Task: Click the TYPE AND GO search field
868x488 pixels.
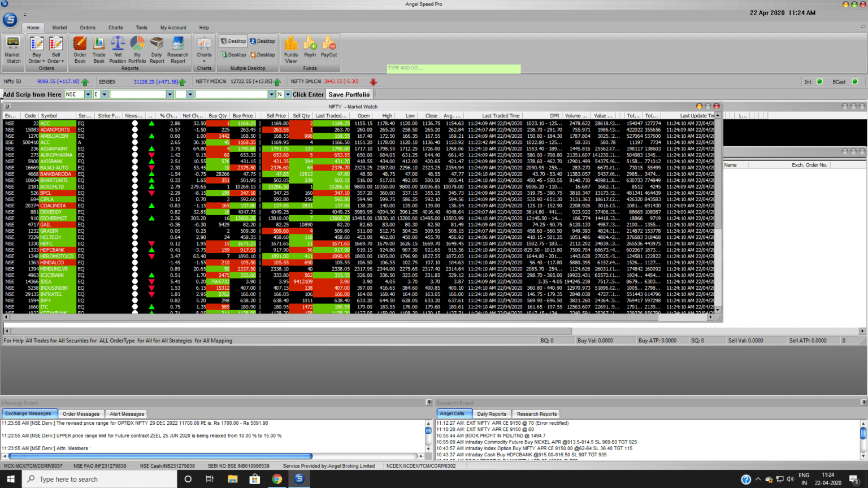Action: point(453,68)
